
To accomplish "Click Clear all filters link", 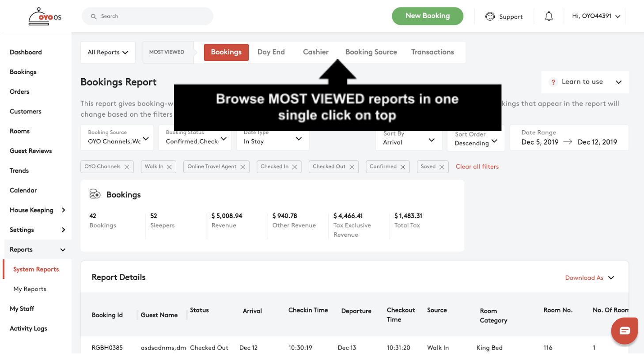I will (477, 167).
